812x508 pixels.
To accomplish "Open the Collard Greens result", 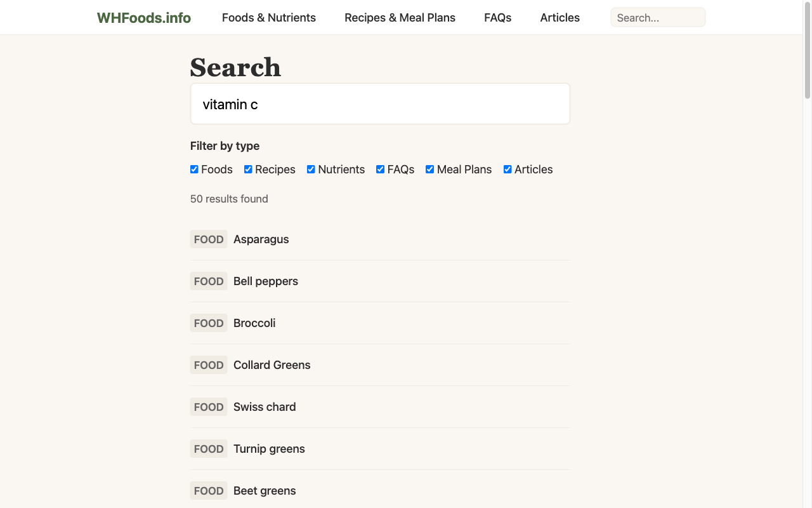I will pos(272,364).
